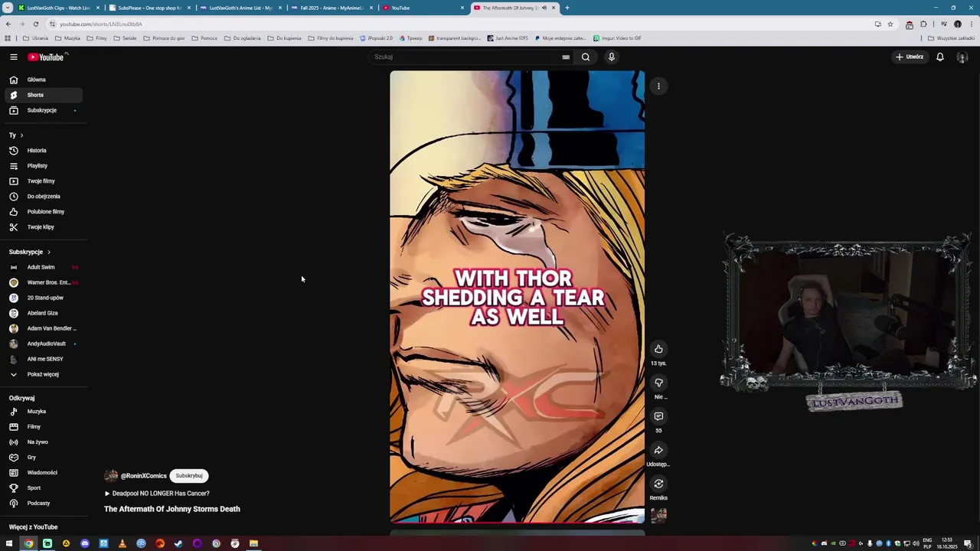980x551 pixels.
Task: Open Do obejrzenia watch later list
Action: pos(44,196)
